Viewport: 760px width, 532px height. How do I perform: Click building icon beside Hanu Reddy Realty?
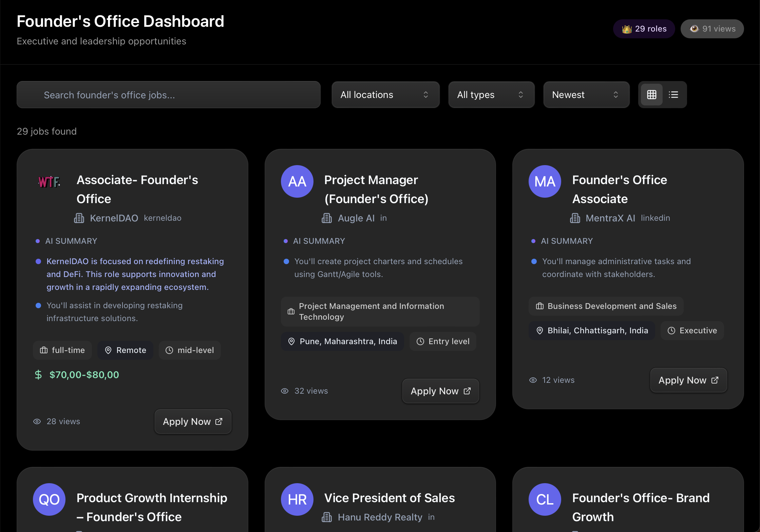point(327,517)
